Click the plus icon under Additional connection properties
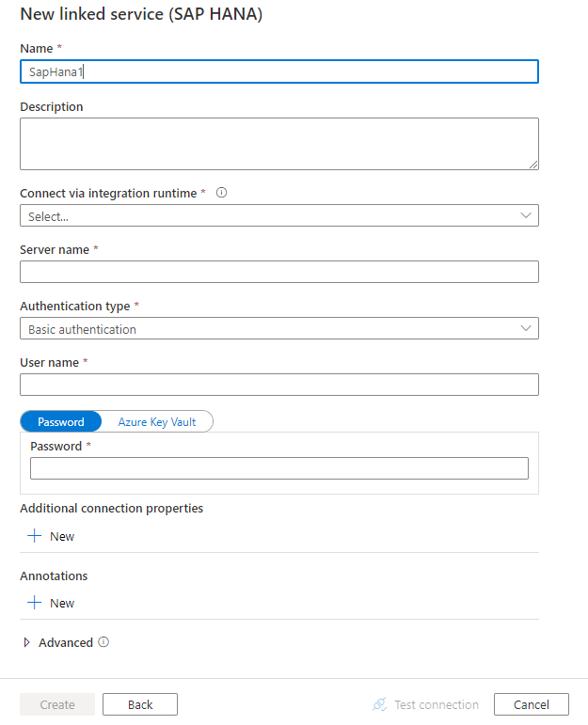This screenshot has height=725, width=588. [35, 536]
